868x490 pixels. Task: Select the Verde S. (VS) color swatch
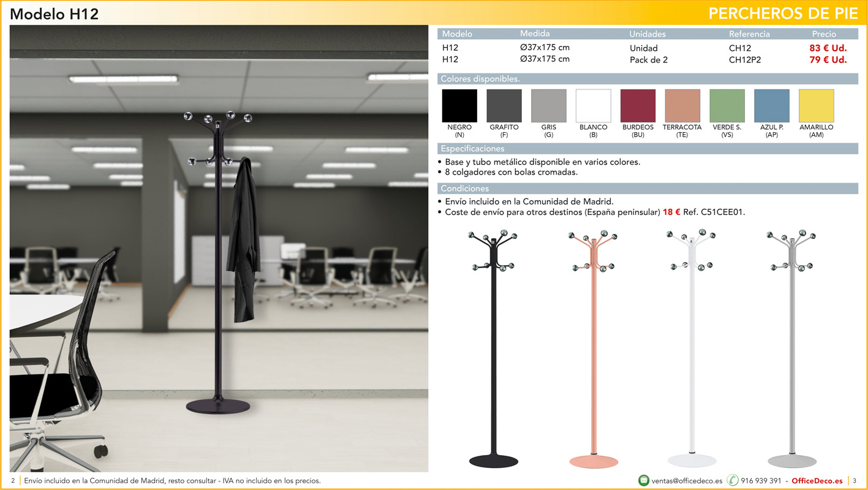(x=727, y=106)
